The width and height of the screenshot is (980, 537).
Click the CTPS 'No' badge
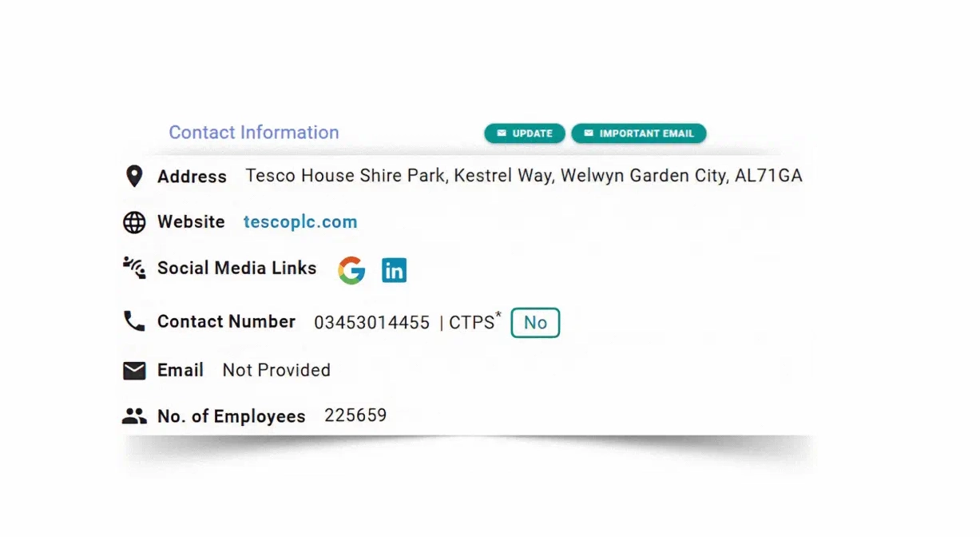coord(535,323)
